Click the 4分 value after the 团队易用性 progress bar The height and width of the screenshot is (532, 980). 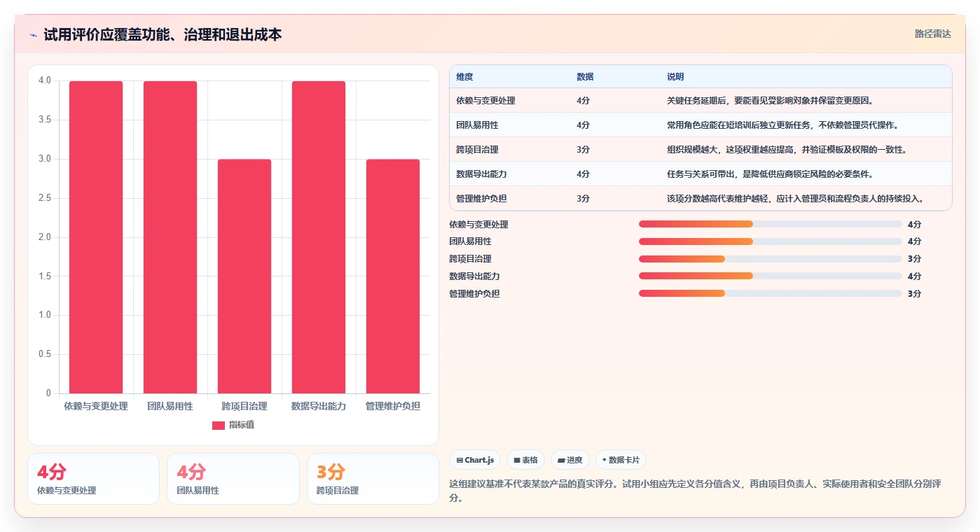914,241
